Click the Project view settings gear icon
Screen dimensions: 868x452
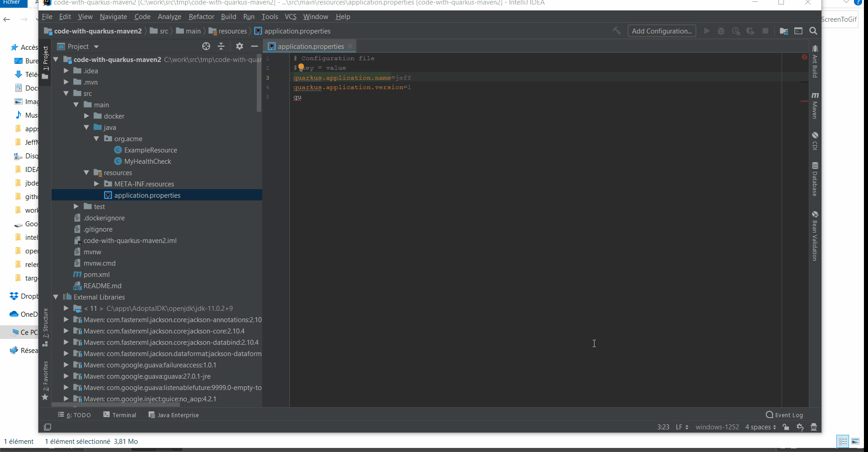[239, 46]
